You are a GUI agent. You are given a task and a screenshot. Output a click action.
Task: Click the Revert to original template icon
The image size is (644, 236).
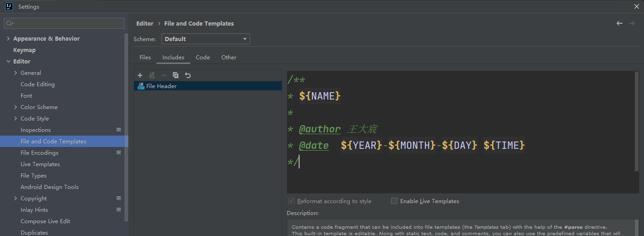pos(188,75)
